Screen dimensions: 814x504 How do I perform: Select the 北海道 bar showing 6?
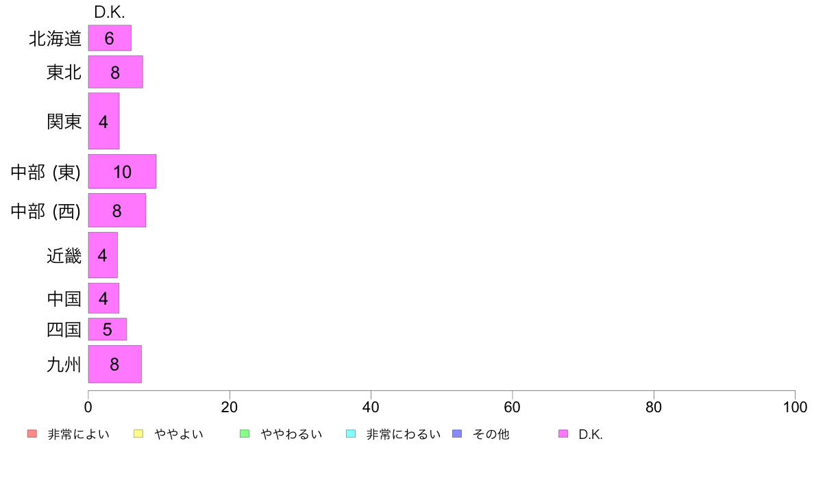pos(110,38)
